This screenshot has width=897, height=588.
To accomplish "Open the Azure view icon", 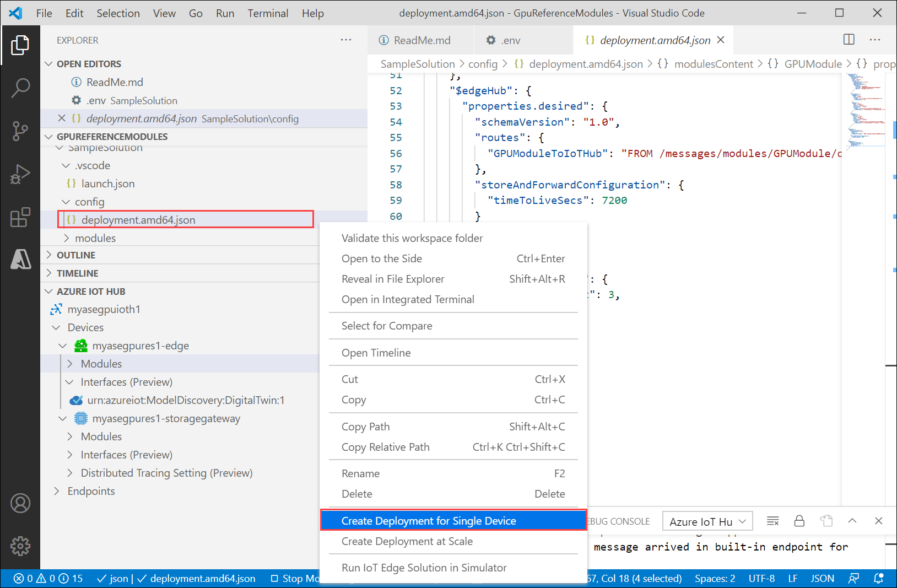I will (20, 258).
